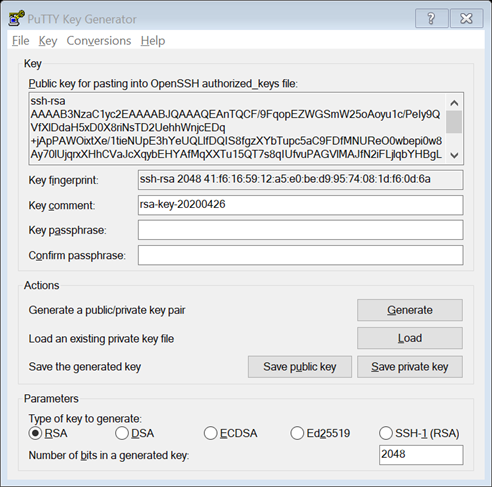The width and height of the screenshot is (492, 487).
Task: Click the public key line starting VfXlDdaH5xD0X8
Action: 128,128
